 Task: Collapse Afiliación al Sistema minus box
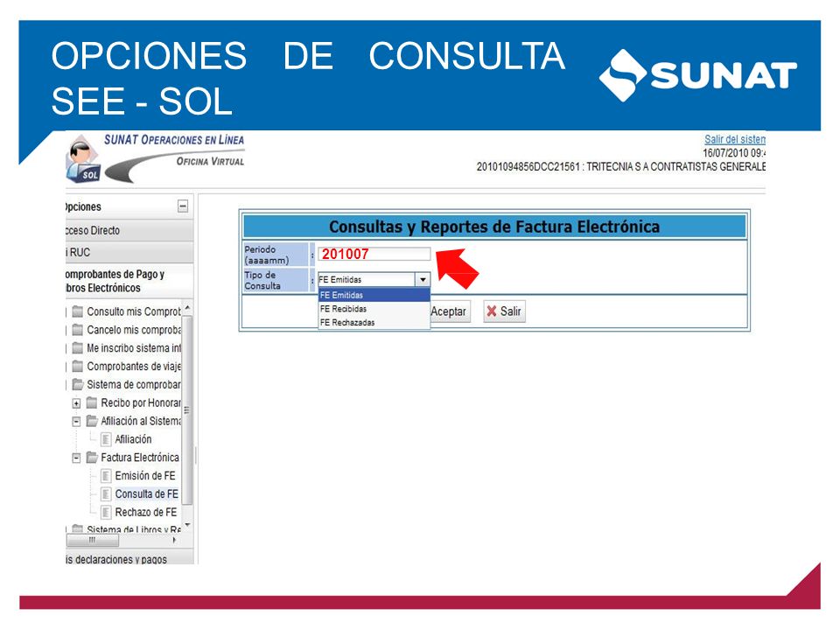[x=77, y=422]
